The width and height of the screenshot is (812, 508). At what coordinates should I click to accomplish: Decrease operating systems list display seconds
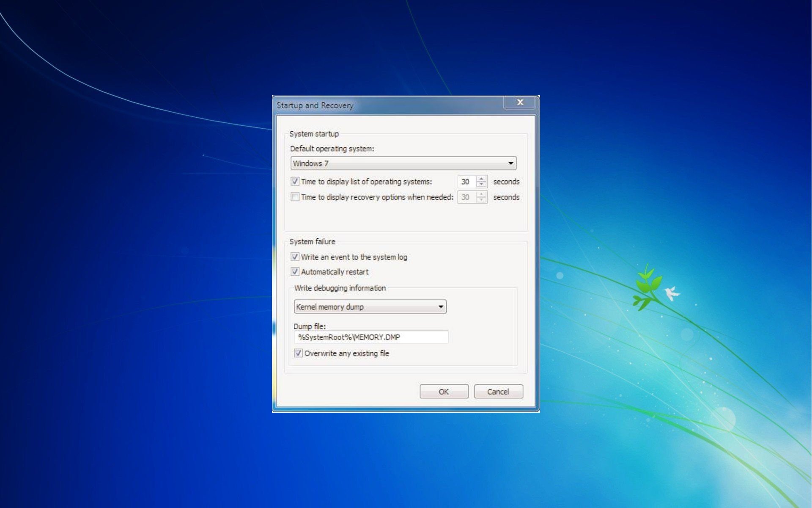(x=481, y=185)
